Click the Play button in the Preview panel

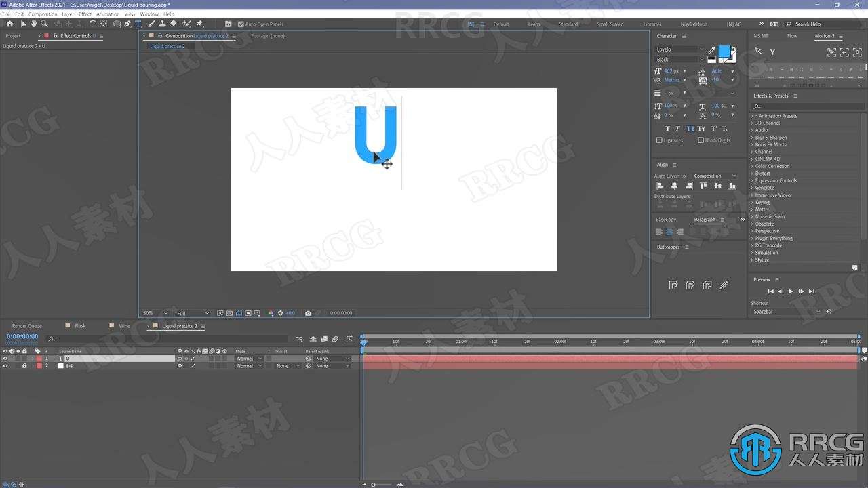tap(791, 291)
